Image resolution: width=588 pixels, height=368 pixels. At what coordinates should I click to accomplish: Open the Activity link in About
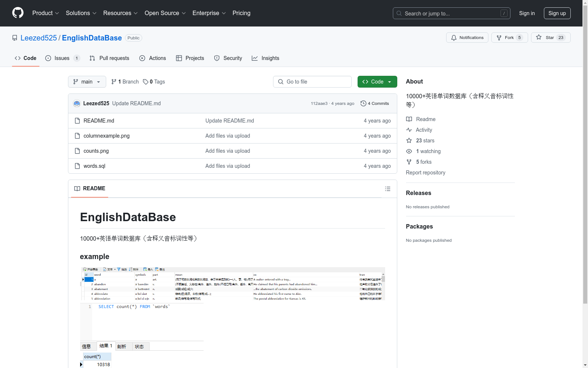tap(419, 130)
